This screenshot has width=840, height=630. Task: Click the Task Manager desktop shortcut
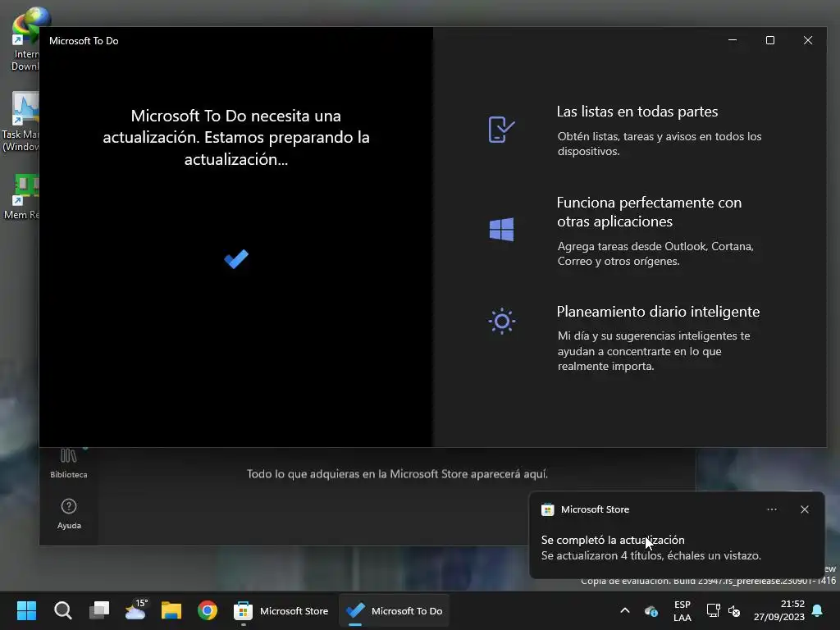pyautogui.click(x=21, y=121)
